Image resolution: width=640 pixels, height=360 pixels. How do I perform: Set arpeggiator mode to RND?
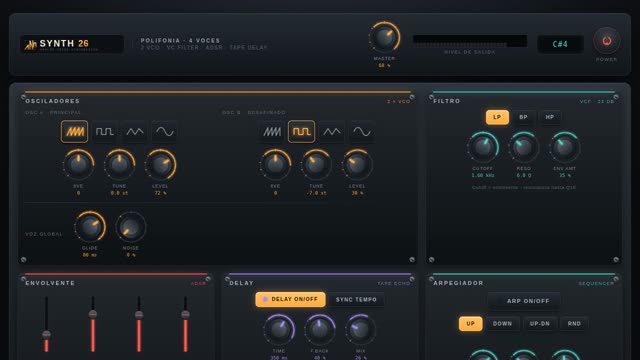click(574, 324)
